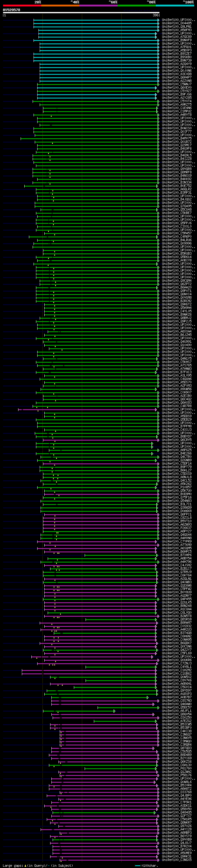This screenshot has width=197, height=868.
Task: Select the UniRef100_C1E4N6 label
Action: (177, 108)
